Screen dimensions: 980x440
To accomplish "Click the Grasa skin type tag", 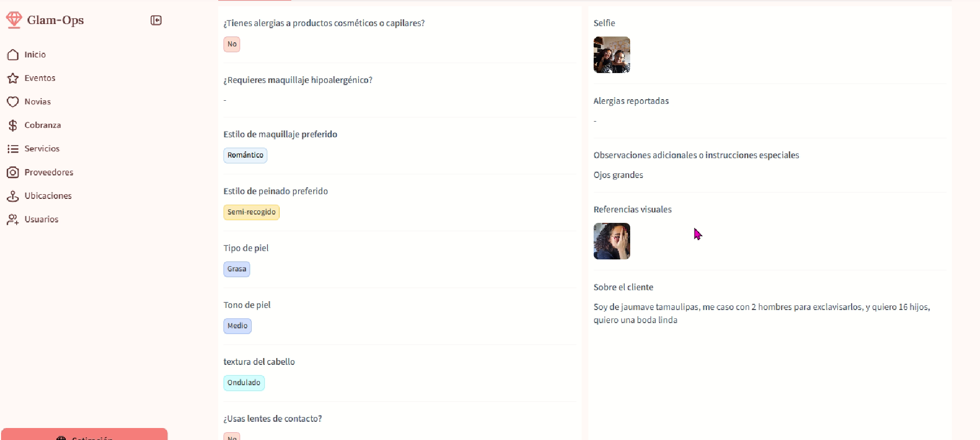I will (x=237, y=269).
